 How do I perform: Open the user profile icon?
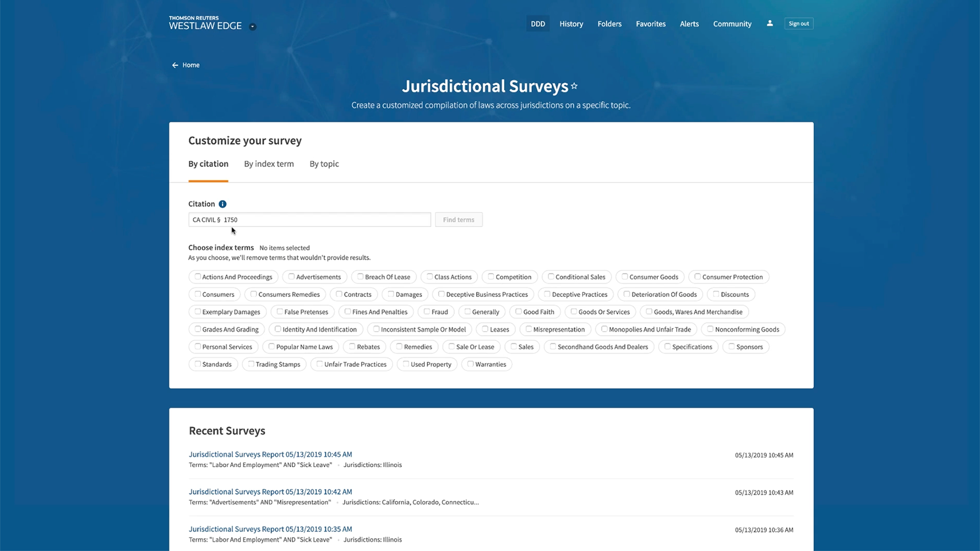click(x=770, y=23)
